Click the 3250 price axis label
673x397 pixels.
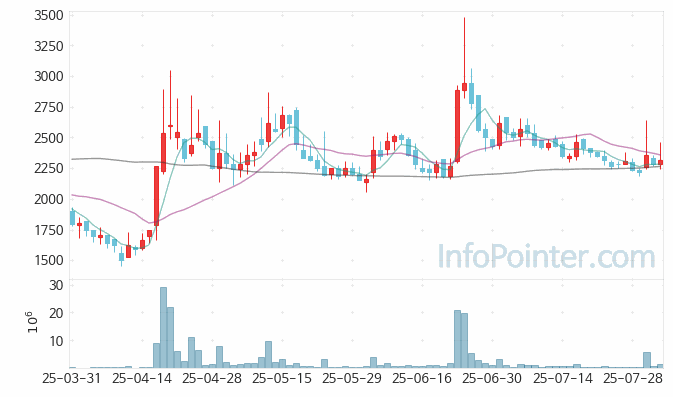[49, 46]
